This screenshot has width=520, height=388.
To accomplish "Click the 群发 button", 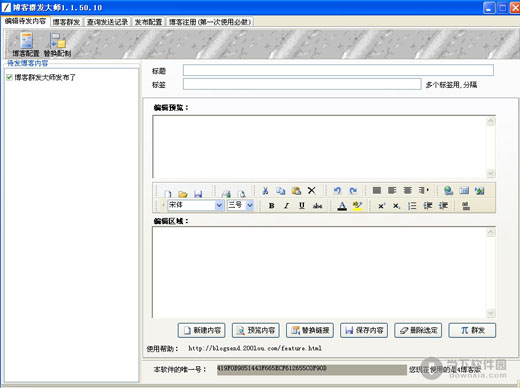I will [x=472, y=330].
